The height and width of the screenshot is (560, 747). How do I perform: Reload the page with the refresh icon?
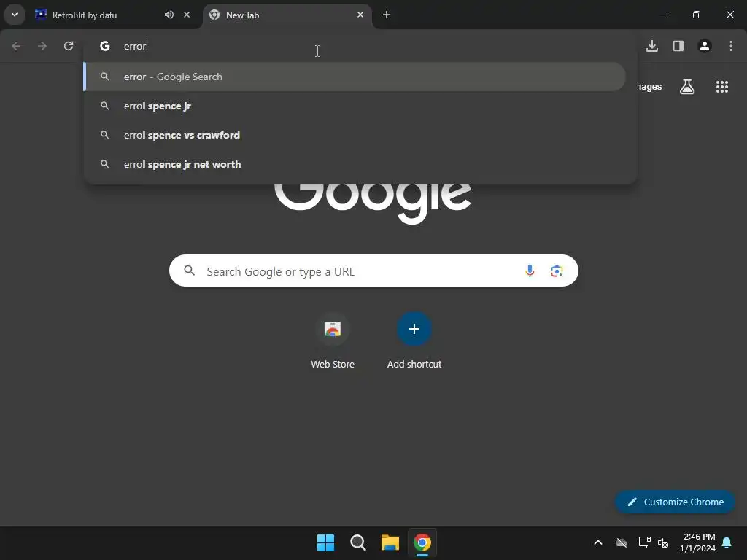pos(69,46)
